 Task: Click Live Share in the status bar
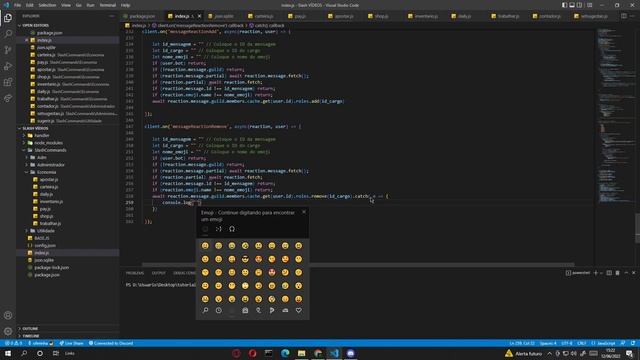point(71,343)
